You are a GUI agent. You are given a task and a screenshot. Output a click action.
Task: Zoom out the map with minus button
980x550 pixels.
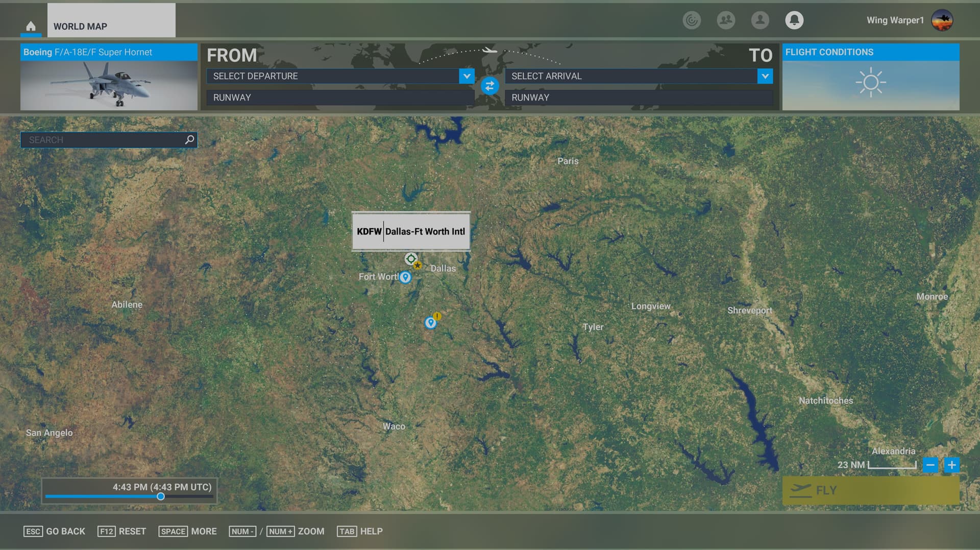[930, 465]
